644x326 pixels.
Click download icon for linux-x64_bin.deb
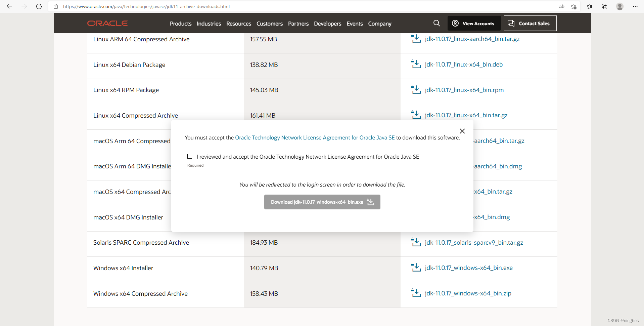click(416, 64)
